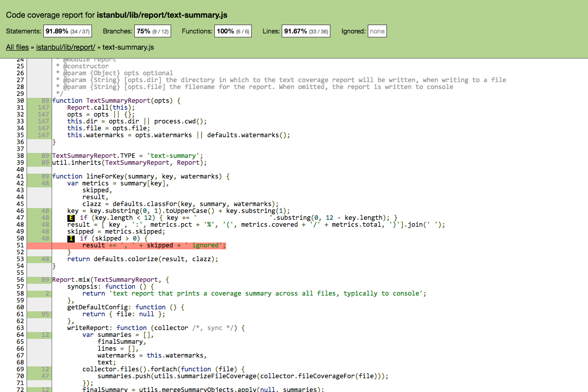Click hit count 95 on line 61

pyautogui.click(x=45, y=314)
